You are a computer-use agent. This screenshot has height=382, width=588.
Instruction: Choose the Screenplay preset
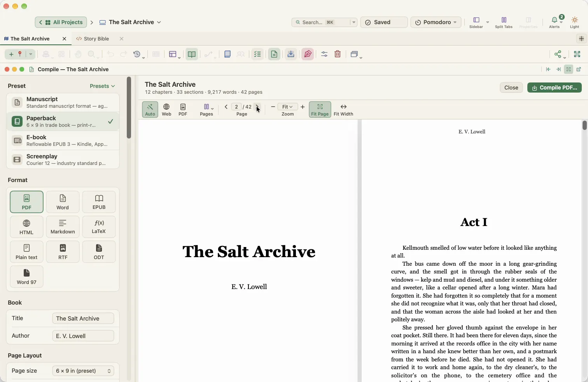tap(63, 159)
